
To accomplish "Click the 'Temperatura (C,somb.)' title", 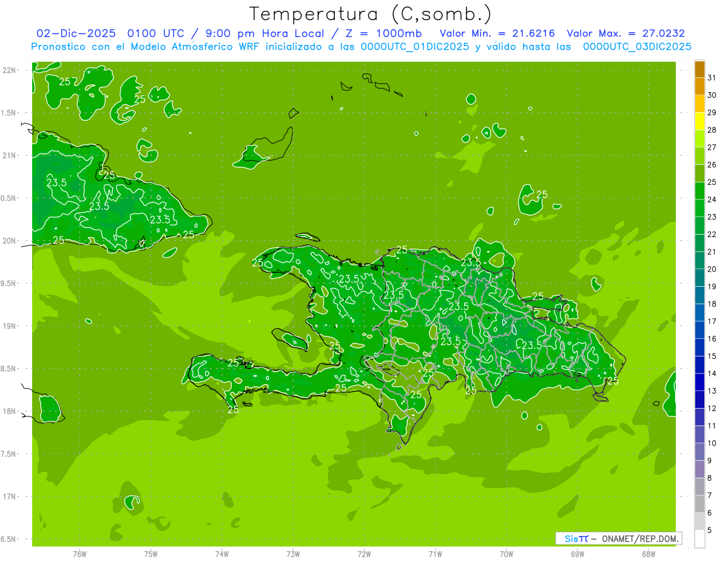I will coord(371,14).
